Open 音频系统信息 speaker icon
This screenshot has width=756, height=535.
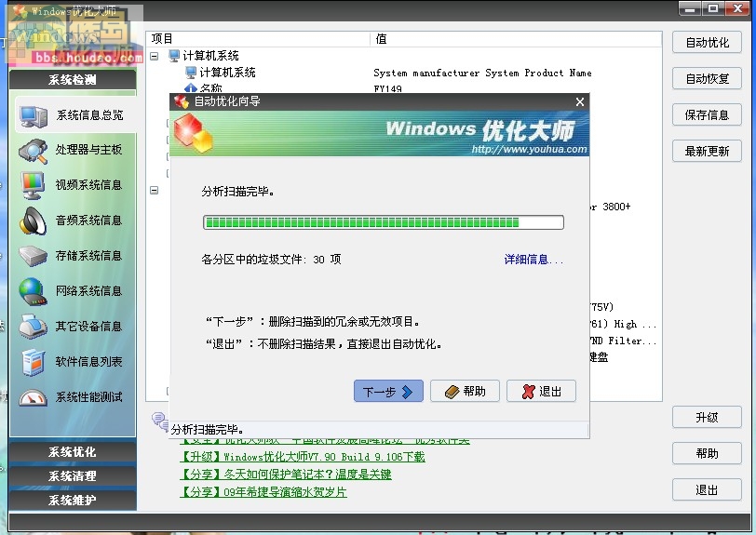(33, 221)
